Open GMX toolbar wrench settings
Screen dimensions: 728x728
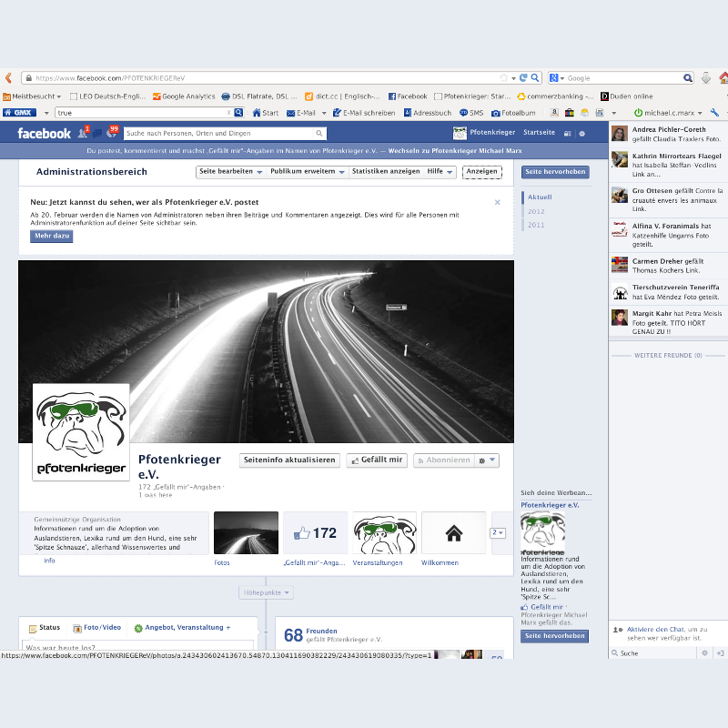point(714,112)
